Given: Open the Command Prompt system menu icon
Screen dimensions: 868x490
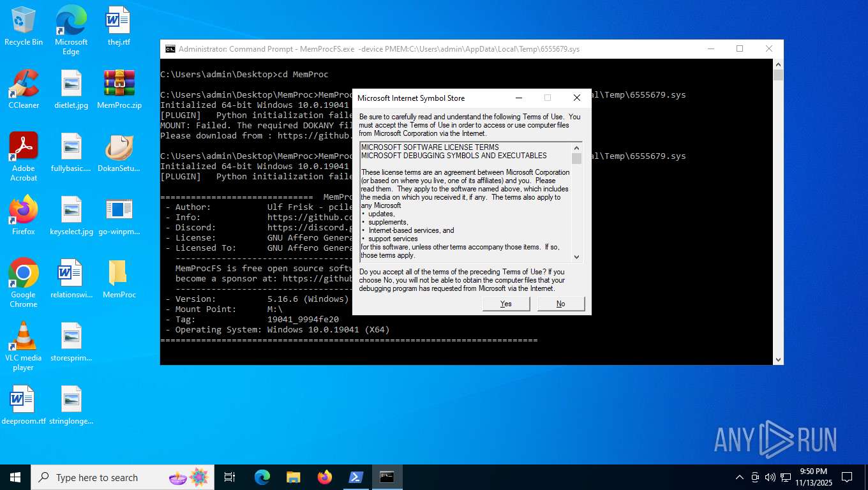Looking at the screenshot, I should [170, 49].
